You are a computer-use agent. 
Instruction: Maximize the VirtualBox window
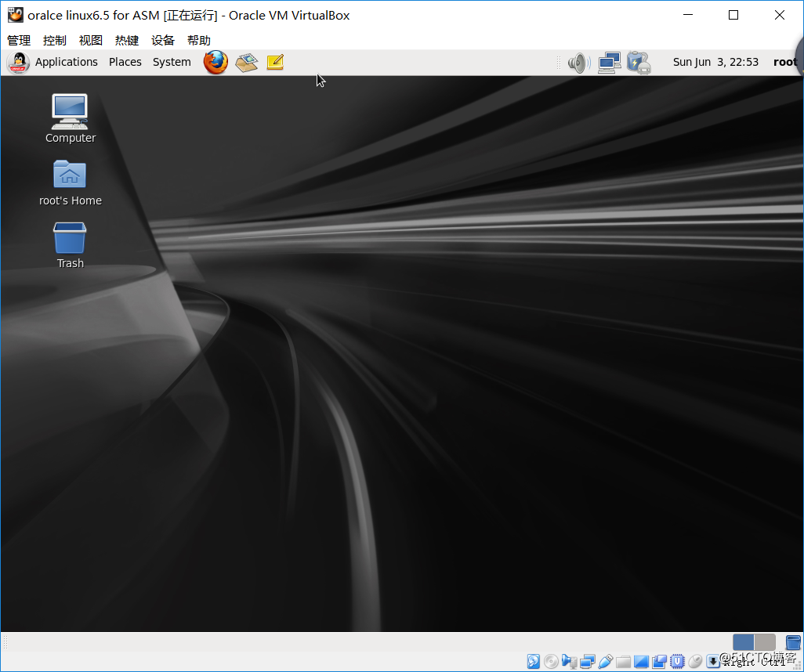tap(733, 15)
